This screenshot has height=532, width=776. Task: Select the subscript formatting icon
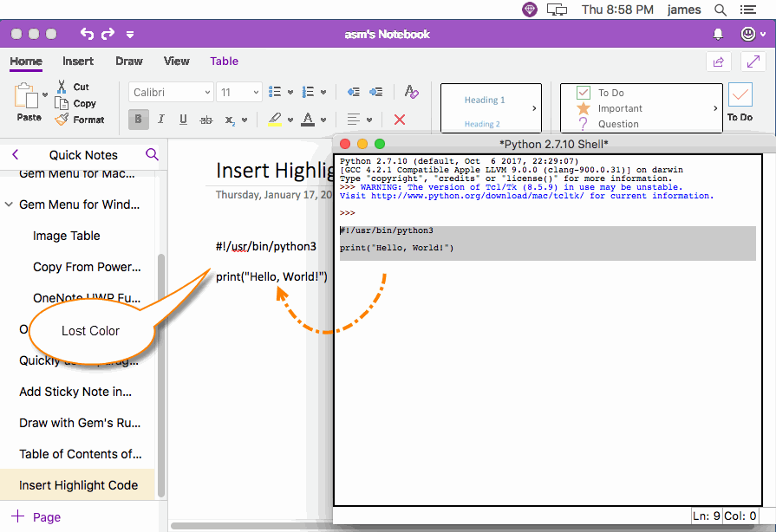click(x=230, y=120)
